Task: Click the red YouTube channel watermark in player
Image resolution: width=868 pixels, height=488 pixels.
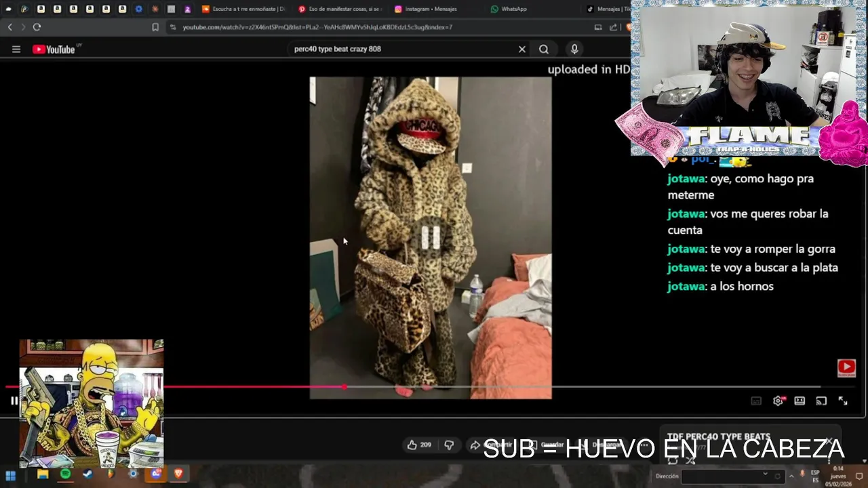Action: [x=846, y=367]
